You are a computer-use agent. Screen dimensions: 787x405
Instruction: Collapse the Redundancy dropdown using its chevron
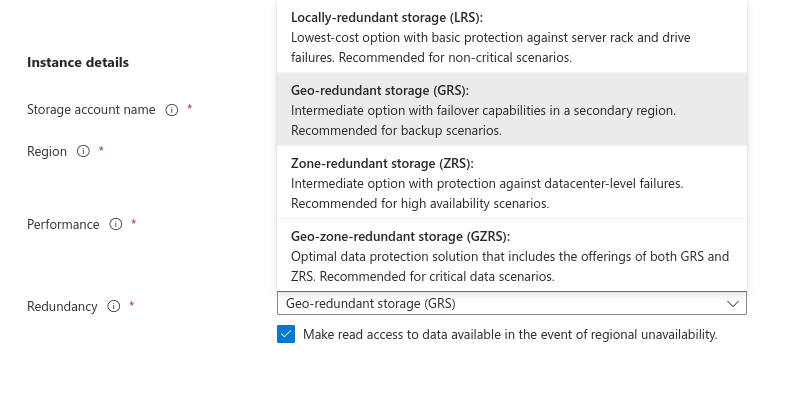click(732, 303)
